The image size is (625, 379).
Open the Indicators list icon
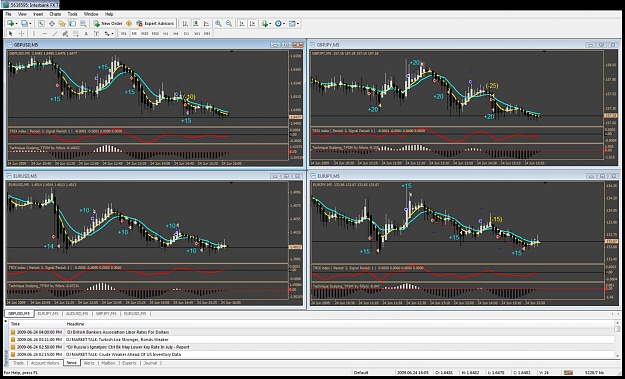pos(265,24)
